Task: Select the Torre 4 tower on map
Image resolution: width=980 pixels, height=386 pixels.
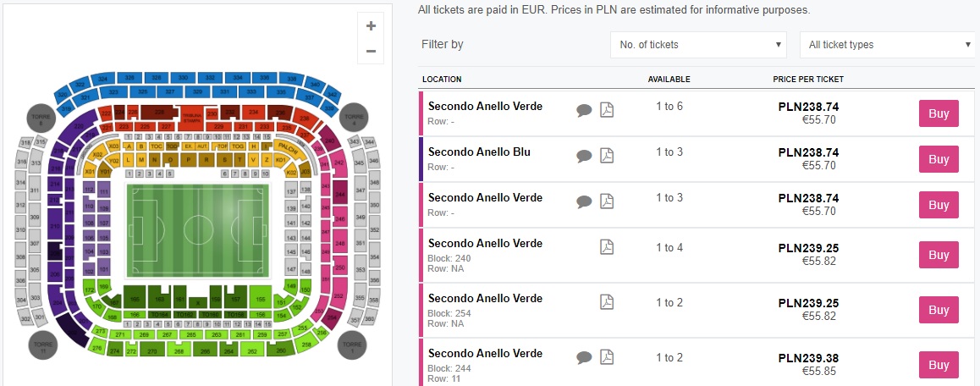Action: [x=353, y=118]
